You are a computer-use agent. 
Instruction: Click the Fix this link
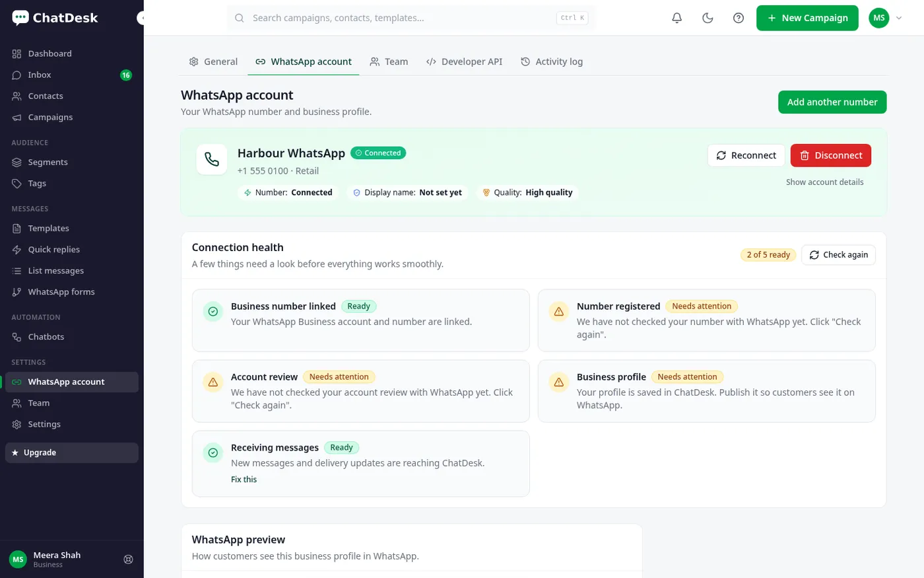(x=244, y=480)
